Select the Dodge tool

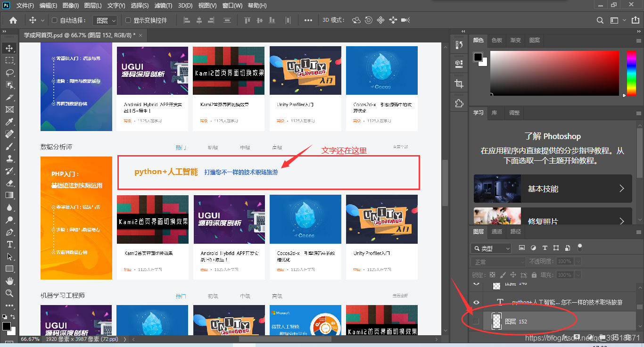click(x=9, y=220)
